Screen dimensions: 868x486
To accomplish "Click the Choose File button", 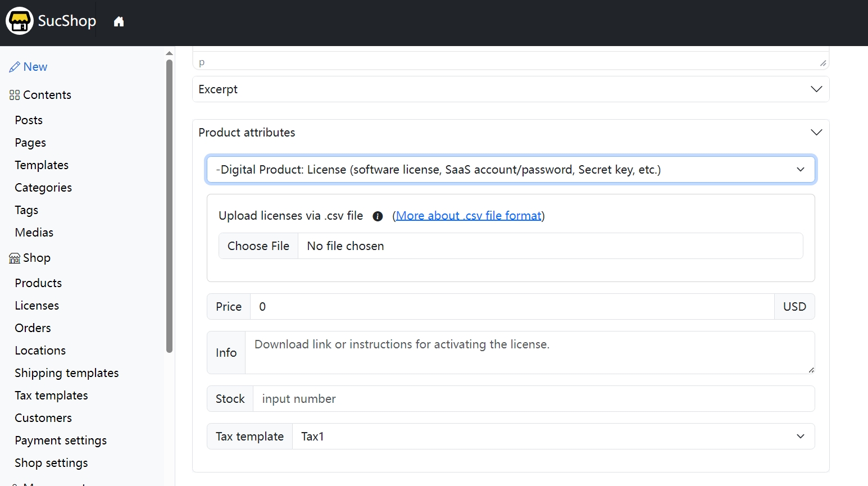I will 258,246.
